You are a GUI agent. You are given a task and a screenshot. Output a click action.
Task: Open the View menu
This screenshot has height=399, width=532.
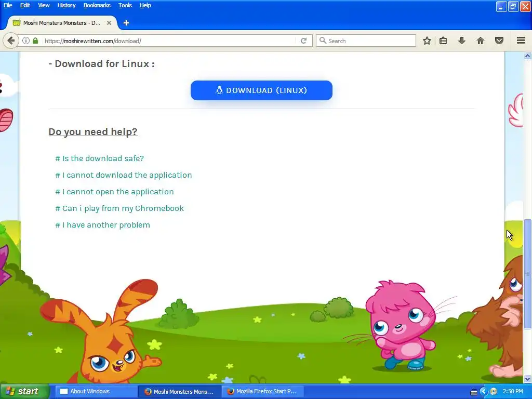(x=44, y=5)
